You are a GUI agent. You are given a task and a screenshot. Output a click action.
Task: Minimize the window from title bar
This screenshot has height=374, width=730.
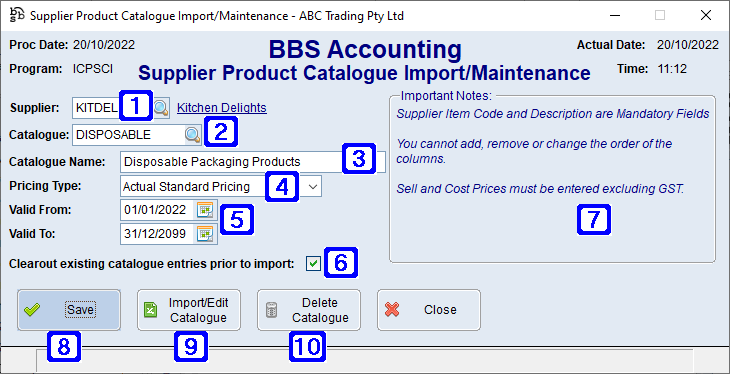coord(614,15)
